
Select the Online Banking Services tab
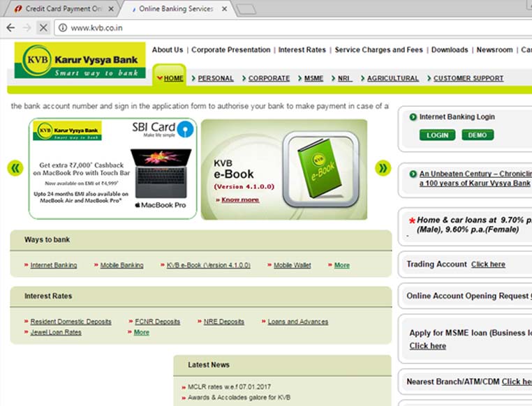pyautogui.click(x=177, y=9)
